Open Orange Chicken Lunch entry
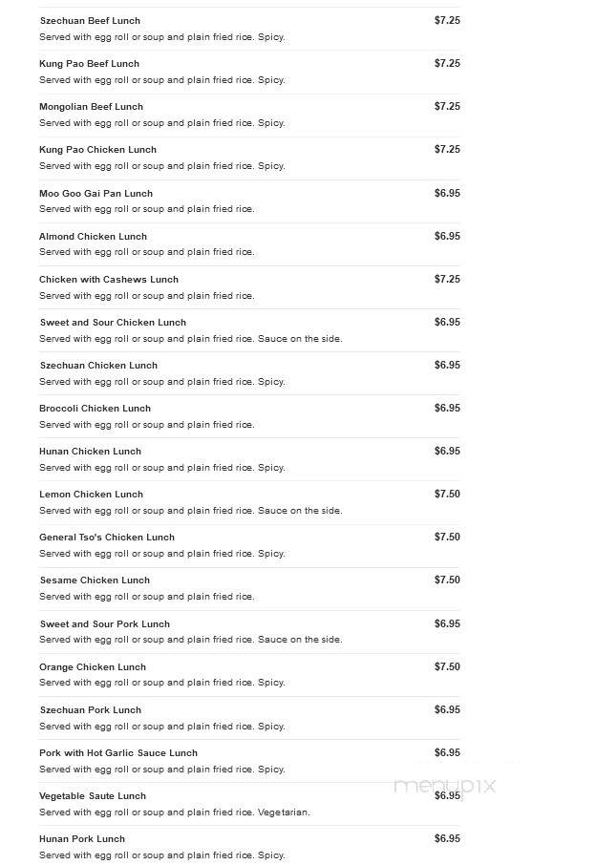This screenshot has width=616, height=865. 93,667
